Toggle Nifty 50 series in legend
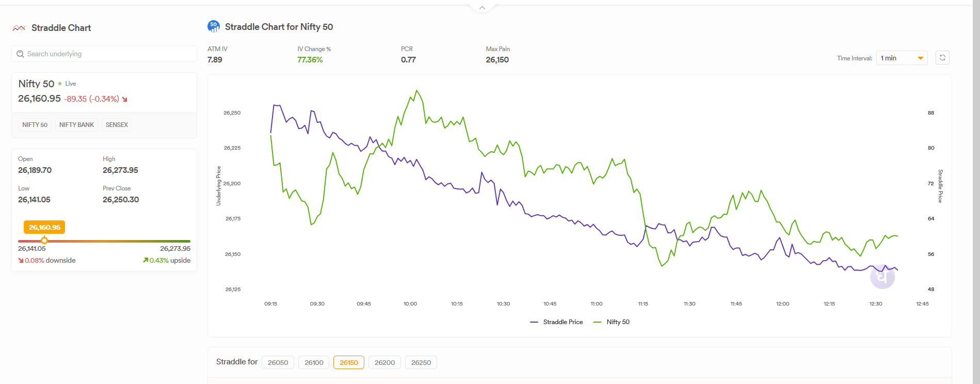 (x=612, y=322)
